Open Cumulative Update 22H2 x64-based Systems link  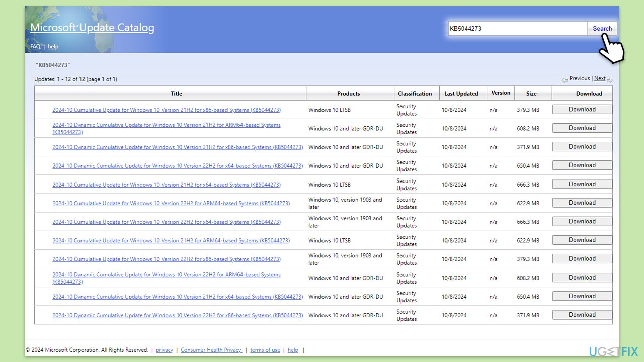click(167, 222)
